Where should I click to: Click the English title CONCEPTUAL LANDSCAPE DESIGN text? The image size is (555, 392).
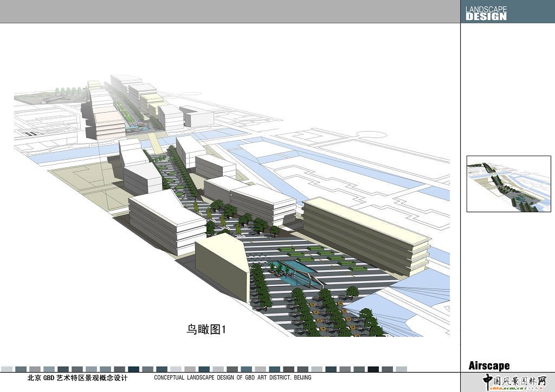pyautogui.click(x=233, y=378)
